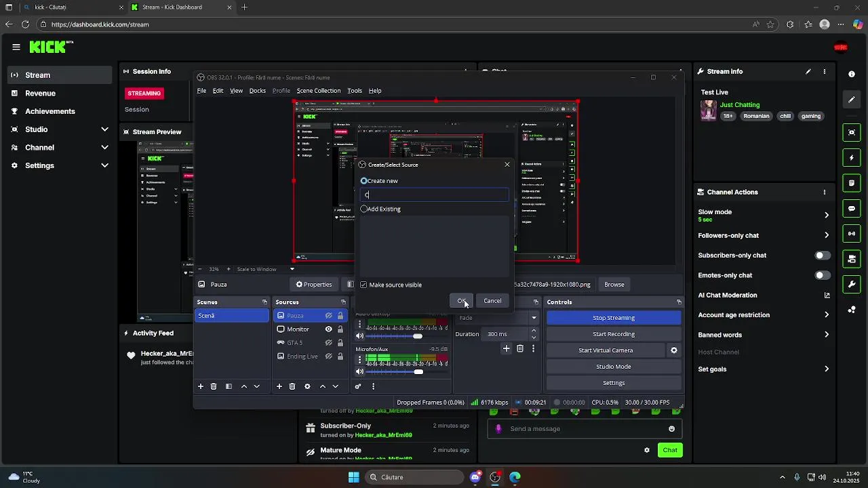Screen dimensions: 868x488
Task: Open AI Chat Moderation external link icon
Action: [x=827, y=295]
